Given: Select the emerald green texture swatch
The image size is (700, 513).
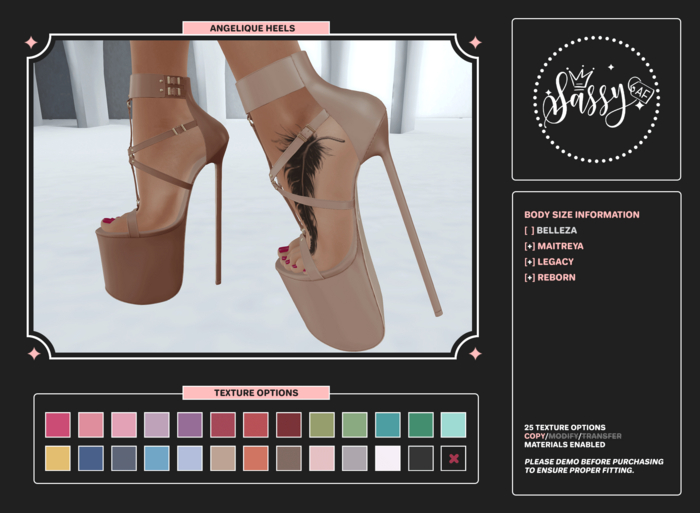Looking at the screenshot, I should pyautogui.click(x=421, y=425).
